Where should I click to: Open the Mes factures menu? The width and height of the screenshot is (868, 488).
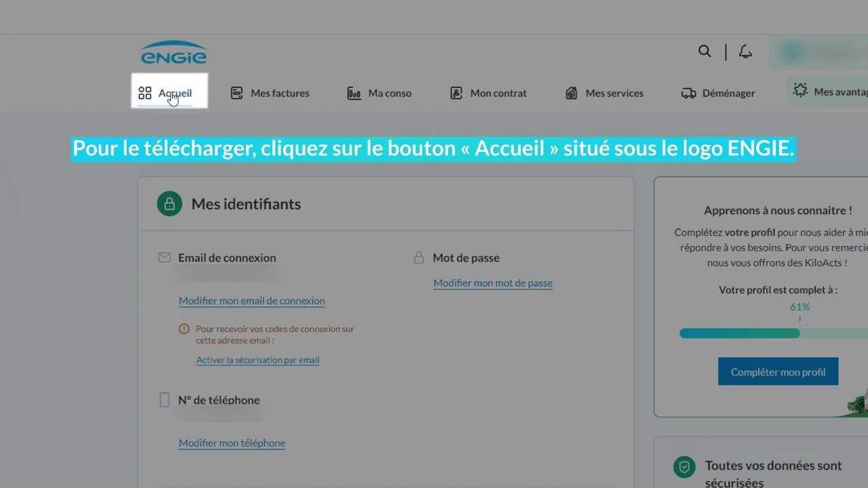pos(270,93)
